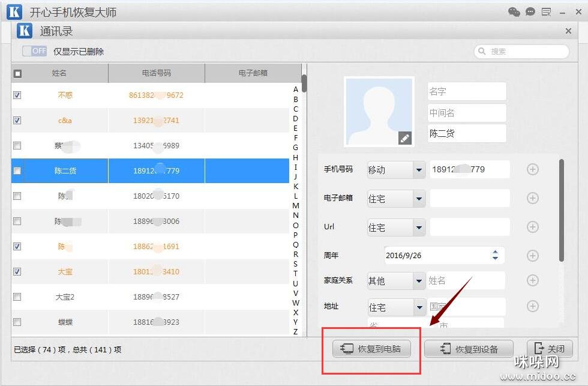The image size is (588, 386).
Task: Jump to letter Z in index
Action: (x=295, y=331)
